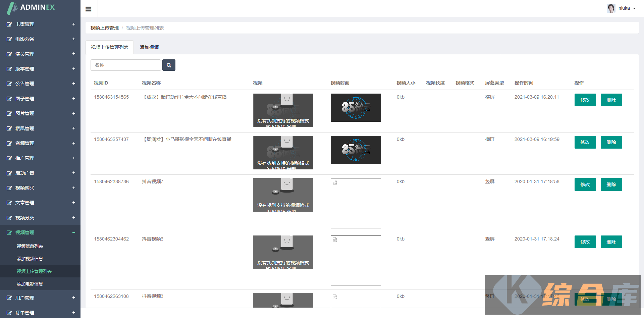Click the search magnifier button
Image resolution: width=644 pixels, height=318 pixels.
coord(169,65)
